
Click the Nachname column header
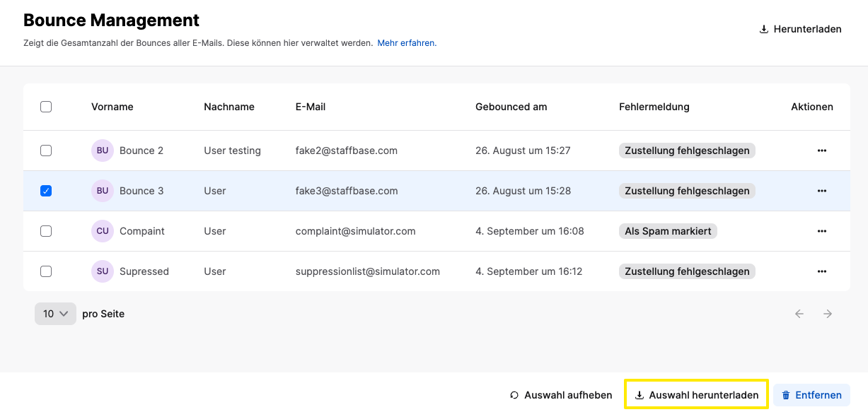click(229, 107)
